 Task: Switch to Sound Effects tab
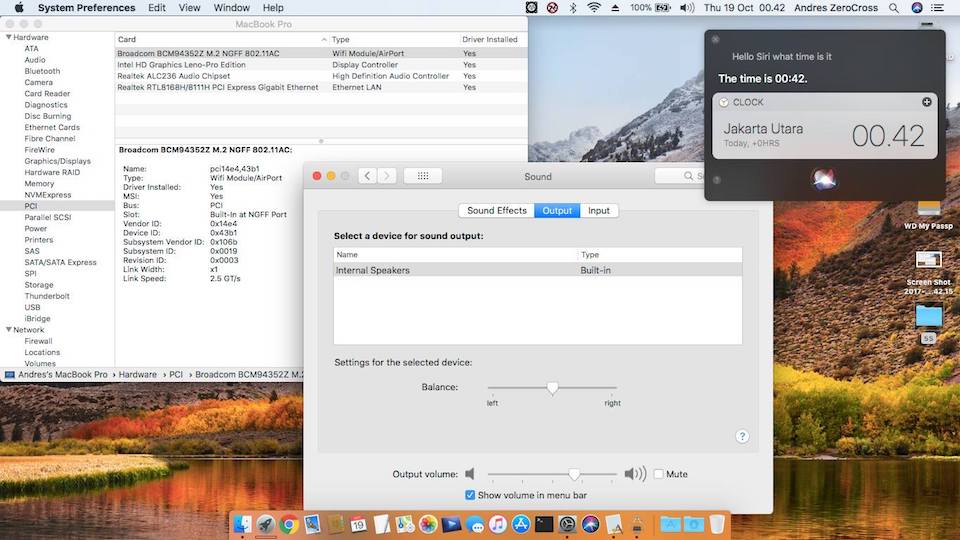[x=497, y=211]
